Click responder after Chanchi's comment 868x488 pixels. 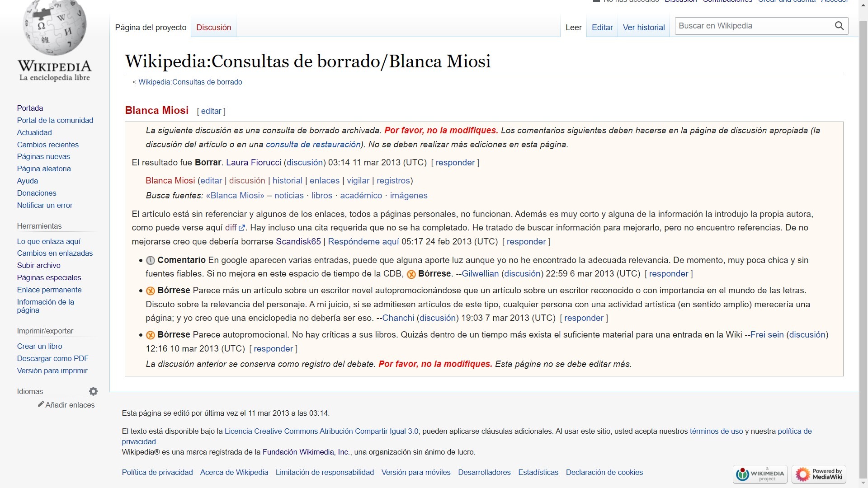click(x=584, y=318)
